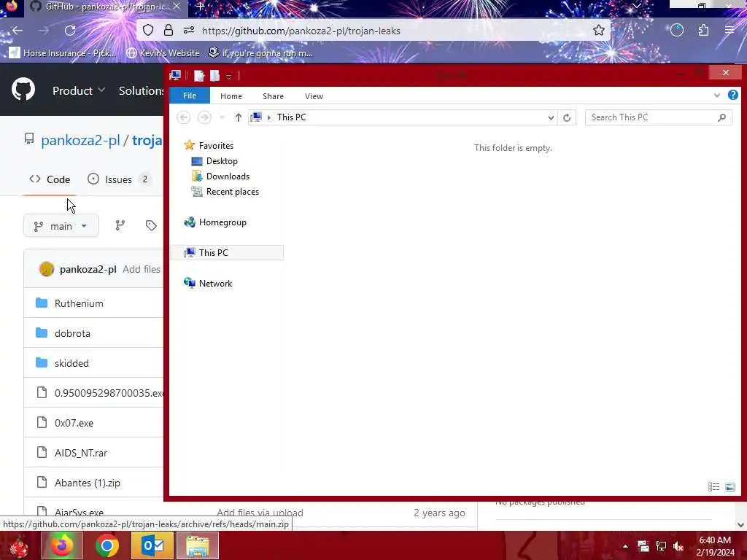Open a new Firefox tab with plus button
The image size is (747, 560).
[x=201, y=7]
